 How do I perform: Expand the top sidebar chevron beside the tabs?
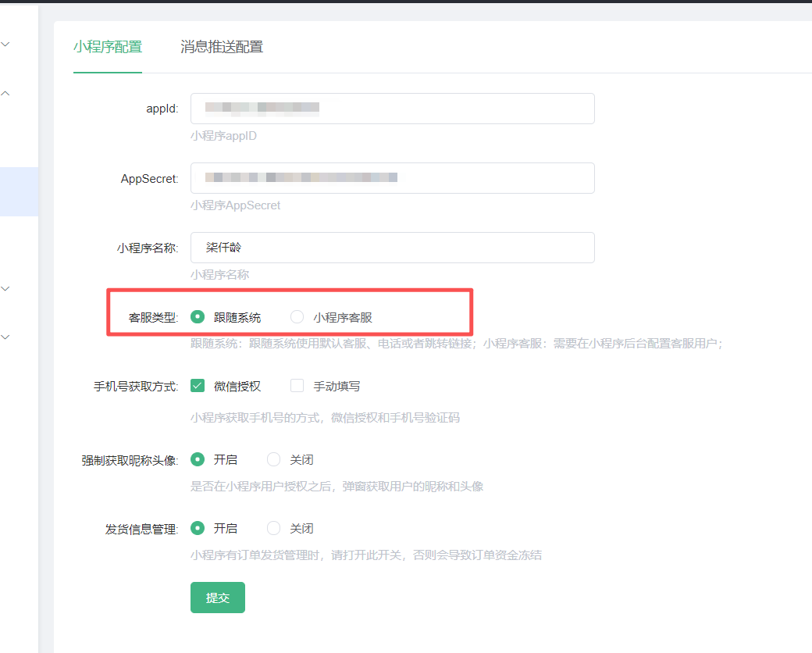click(5, 45)
